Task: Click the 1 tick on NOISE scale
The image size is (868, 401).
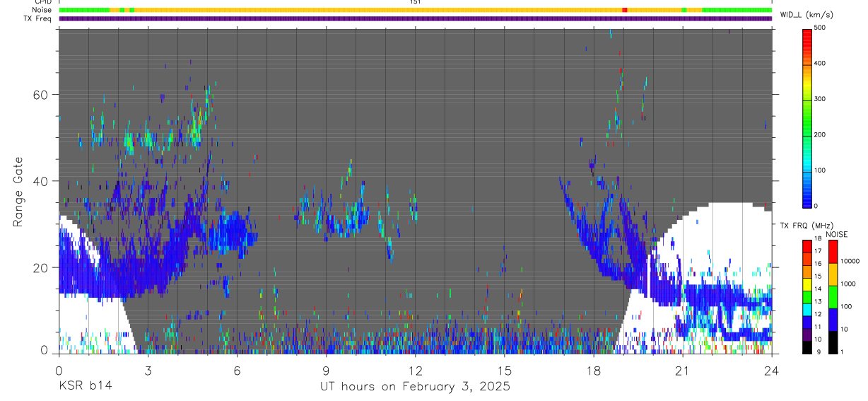Action: (842, 351)
